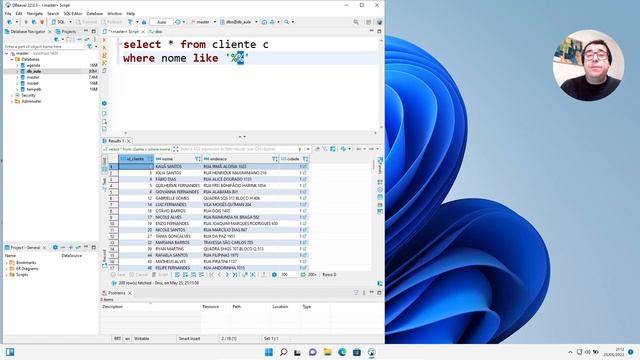Click the cidade column sort icon
The width and height of the screenshot is (640, 360).
[x=305, y=159]
